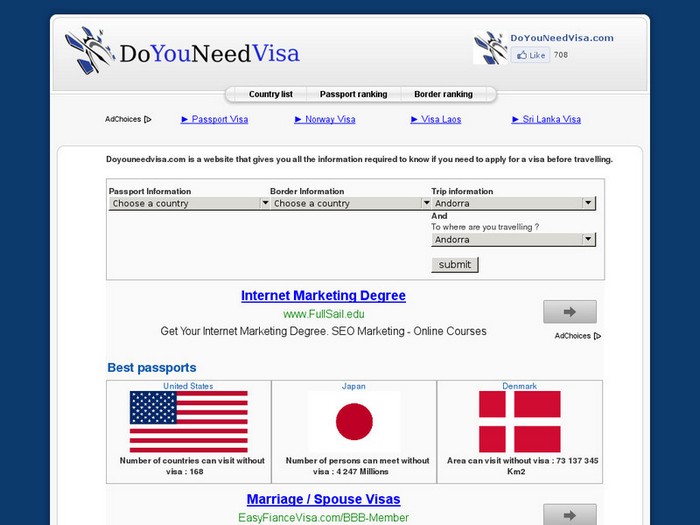Open the Passport ranking tab

coord(354,94)
